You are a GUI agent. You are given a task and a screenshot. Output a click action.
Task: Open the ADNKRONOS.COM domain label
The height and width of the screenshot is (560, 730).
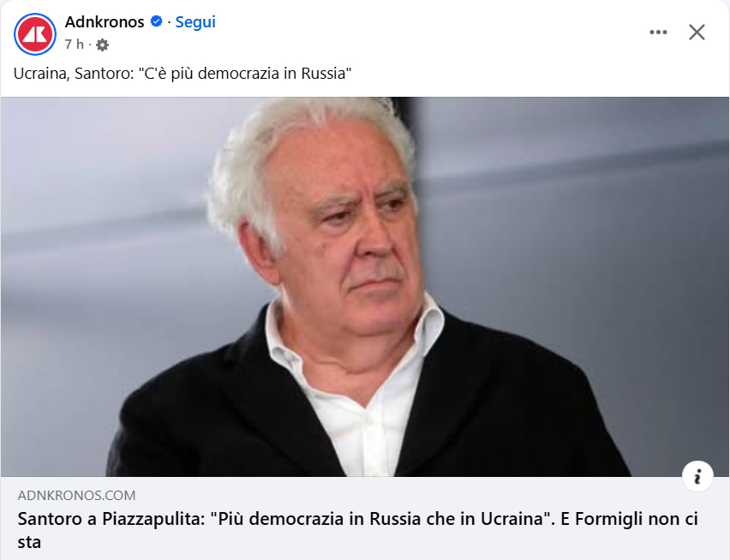pos(77,495)
